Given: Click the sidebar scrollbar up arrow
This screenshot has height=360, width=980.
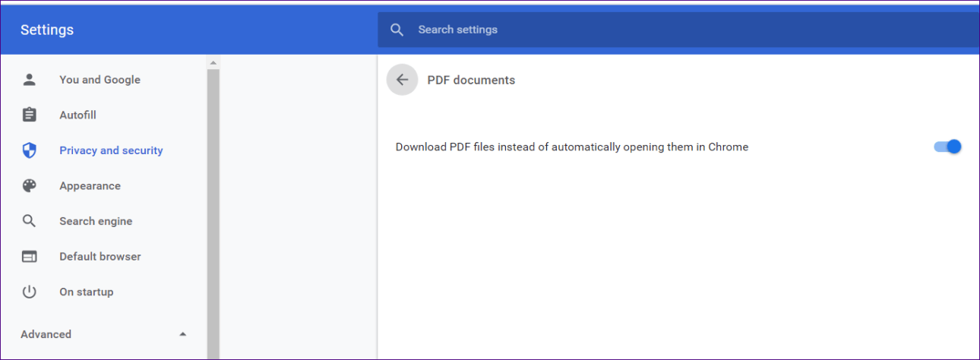Looking at the screenshot, I should click(213, 62).
